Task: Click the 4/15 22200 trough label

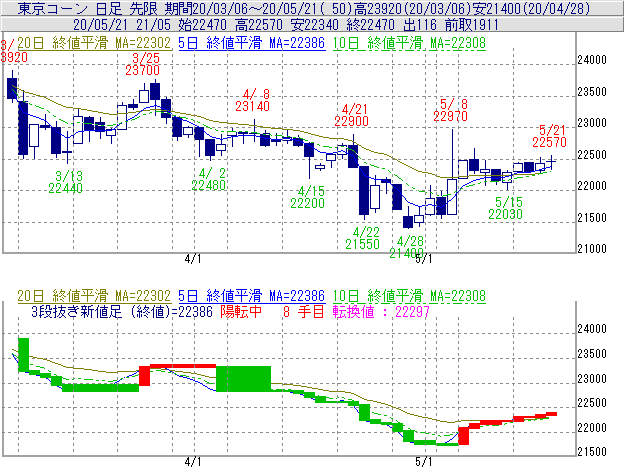Action: [x=308, y=197]
